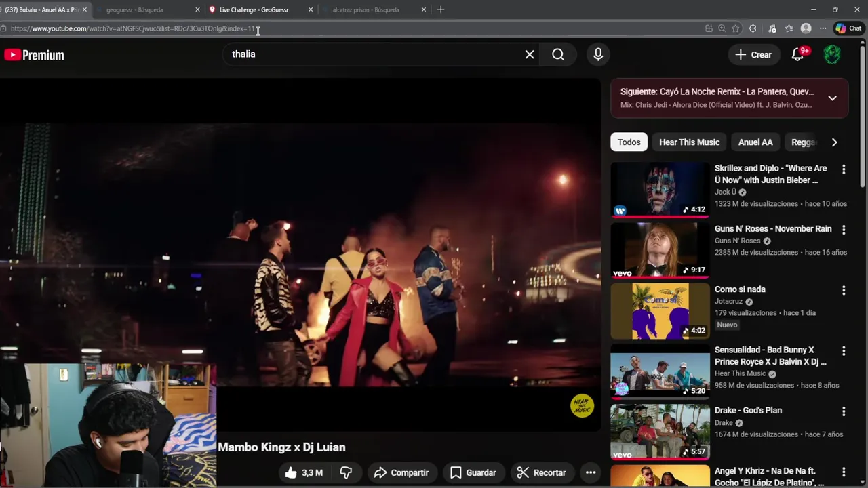This screenshot has height=488, width=868.
Task: Play the November Rain thumbnail
Action: click(660, 249)
